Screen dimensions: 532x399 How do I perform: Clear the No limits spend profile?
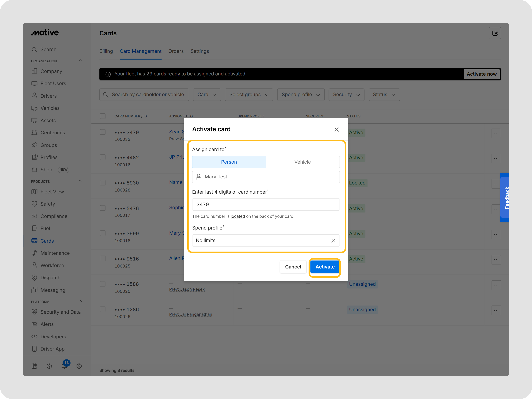pyautogui.click(x=333, y=241)
